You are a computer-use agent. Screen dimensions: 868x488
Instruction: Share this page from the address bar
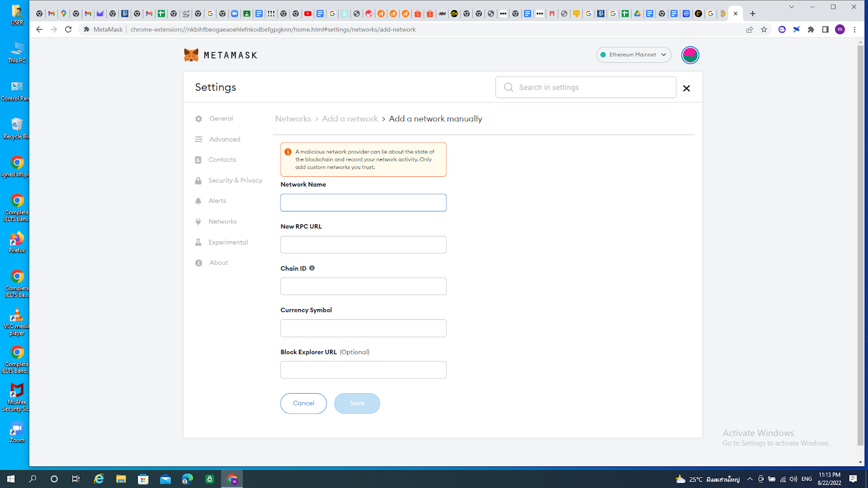[x=750, y=29]
